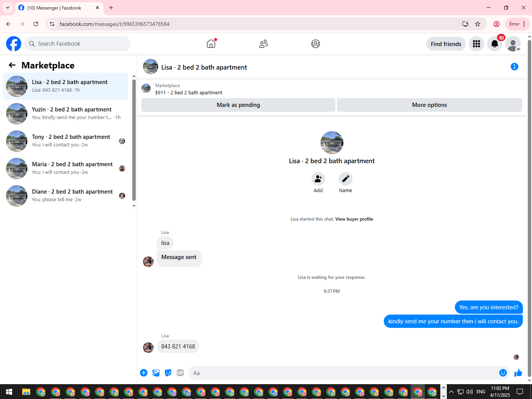Open the Chrome profile icon
The width and height of the screenshot is (532, 399).
click(x=497, y=24)
